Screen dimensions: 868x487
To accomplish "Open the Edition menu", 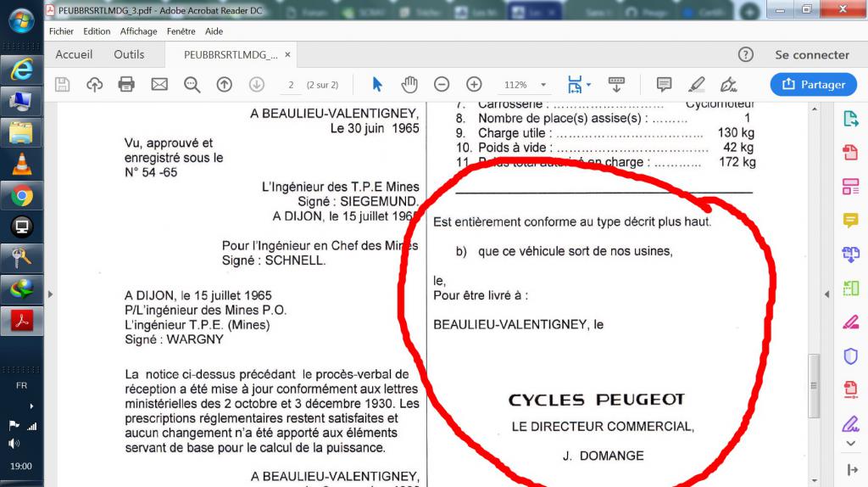I will tap(97, 31).
